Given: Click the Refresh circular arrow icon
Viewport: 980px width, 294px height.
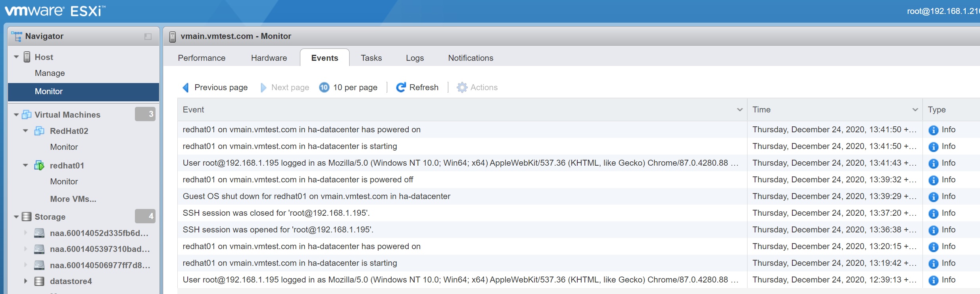Looking at the screenshot, I should 401,87.
